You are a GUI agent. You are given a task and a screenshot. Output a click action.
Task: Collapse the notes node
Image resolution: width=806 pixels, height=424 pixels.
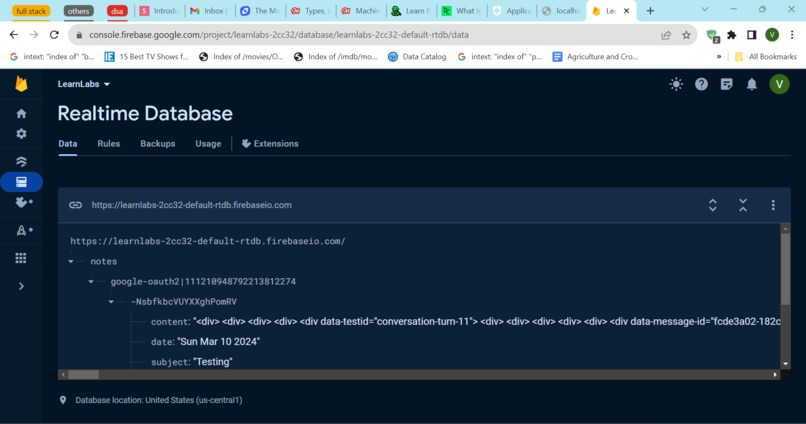tap(71, 262)
